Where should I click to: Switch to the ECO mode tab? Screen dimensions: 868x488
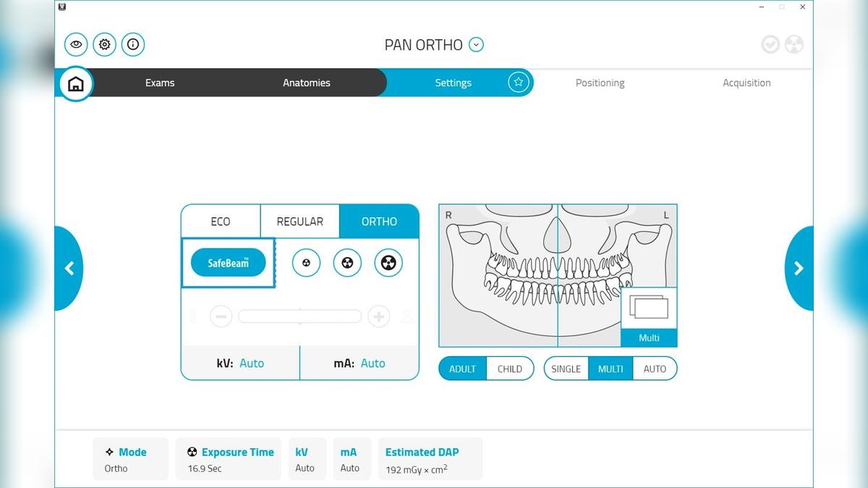click(x=221, y=222)
